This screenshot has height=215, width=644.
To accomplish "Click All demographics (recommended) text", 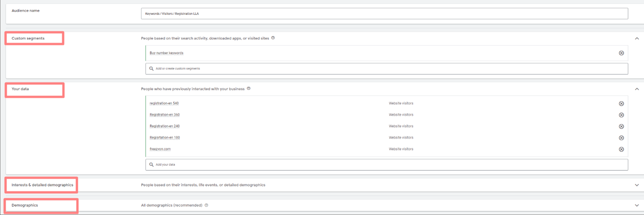I will (172, 205).
